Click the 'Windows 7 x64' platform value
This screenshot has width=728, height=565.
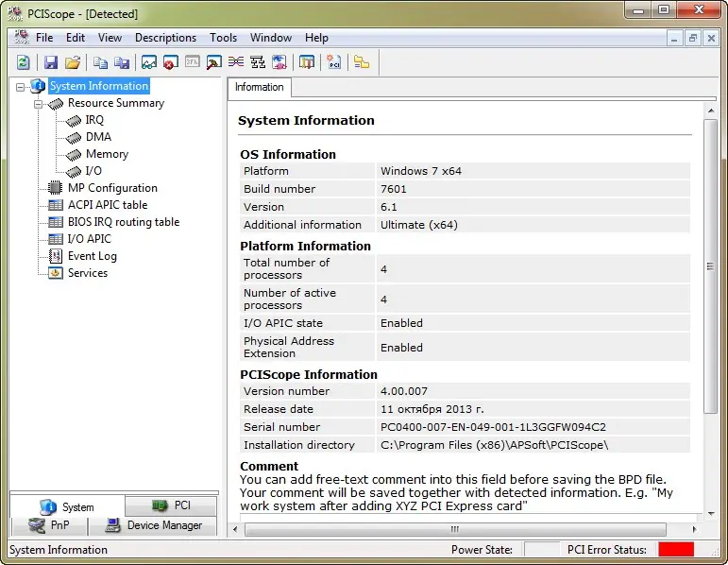tap(420, 171)
